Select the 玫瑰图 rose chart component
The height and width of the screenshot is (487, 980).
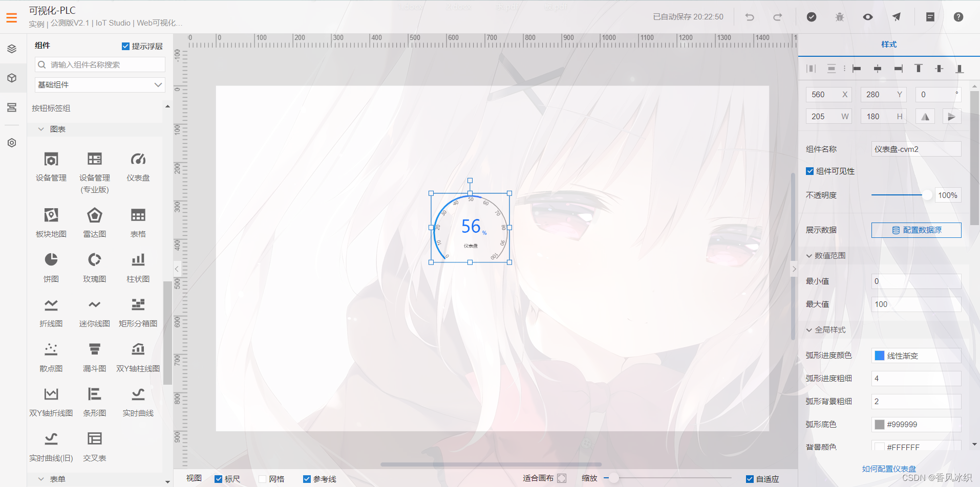click(x=95, y=268)
